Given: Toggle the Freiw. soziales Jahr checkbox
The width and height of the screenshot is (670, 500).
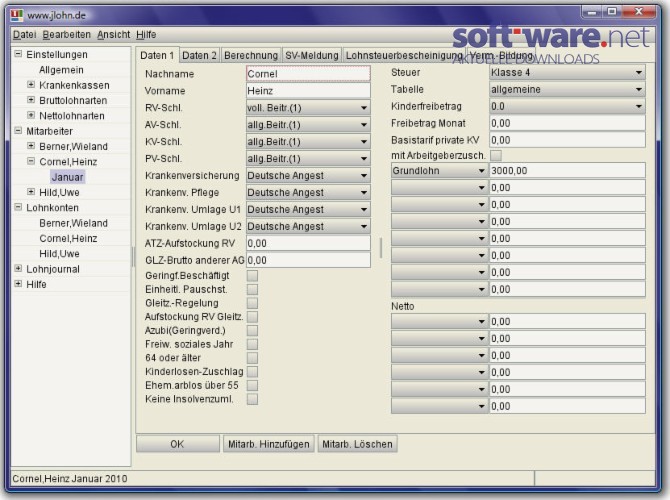Looking at the screenshot, I should click(x=253, y=344).
